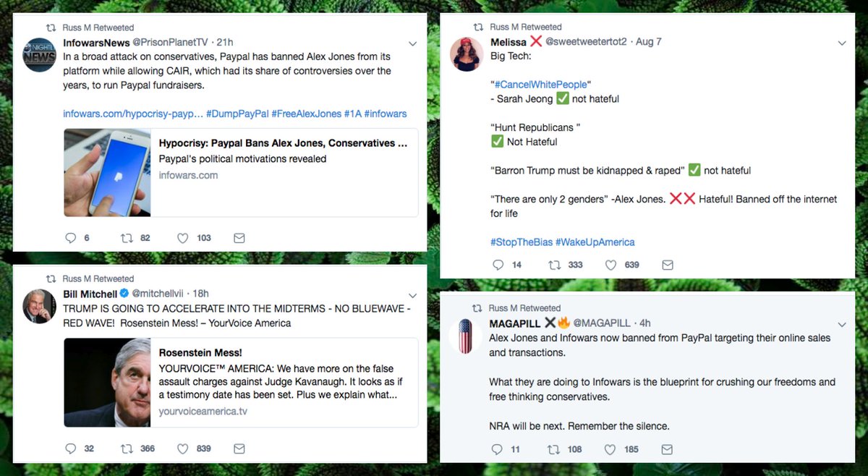Open the Hypocrisy PayPal article thumbnail
The width and height of the screenshot is (868, 476).
pyautogui.click(x=107, y=173)
